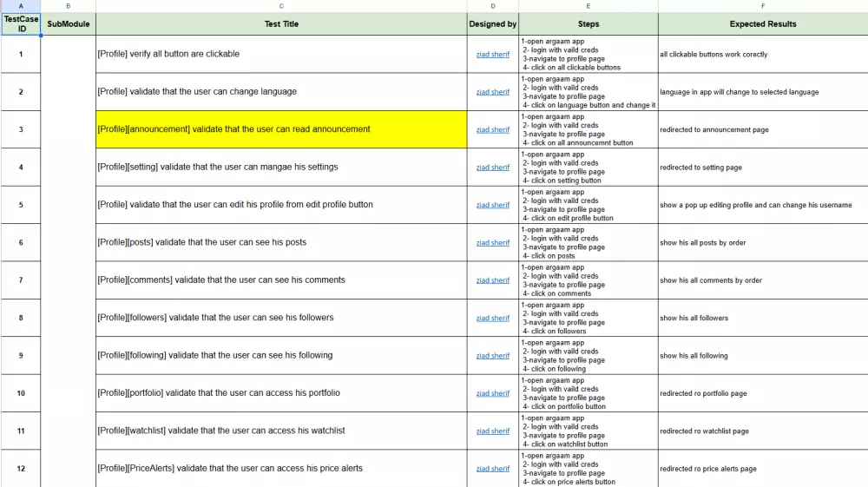Select 'user can see his posts' title
868x487 pixels.
(281, 242)
